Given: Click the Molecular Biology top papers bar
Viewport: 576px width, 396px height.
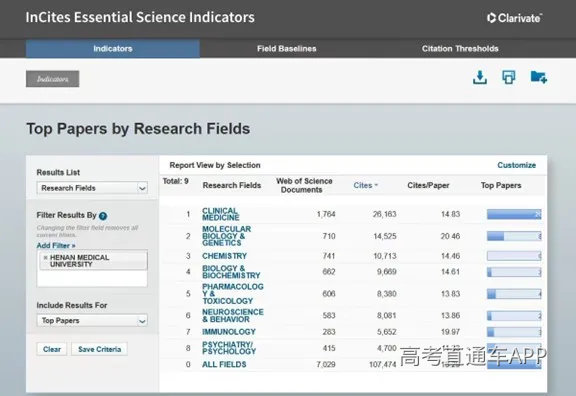Looking at the screenshot, I should (514, 236).
